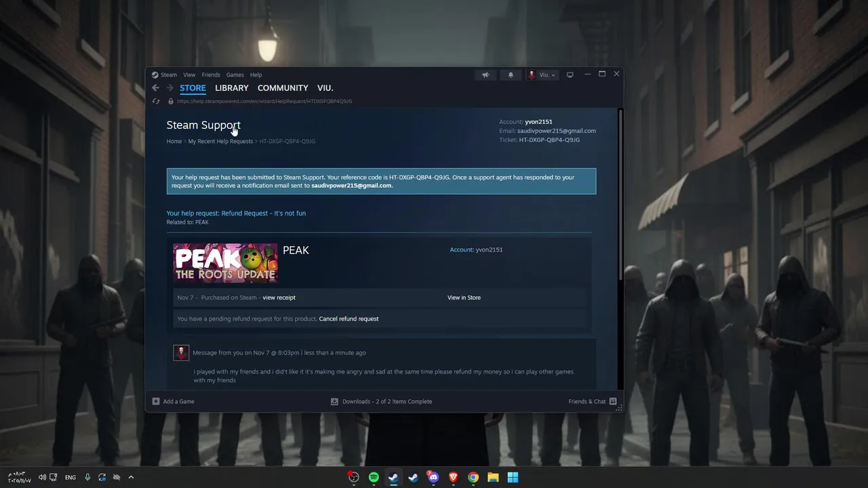Click Cancel refund request

tap(349, 319)
